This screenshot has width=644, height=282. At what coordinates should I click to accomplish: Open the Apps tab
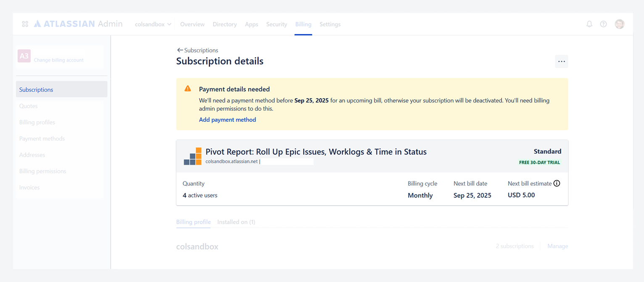tap(251, 24)
